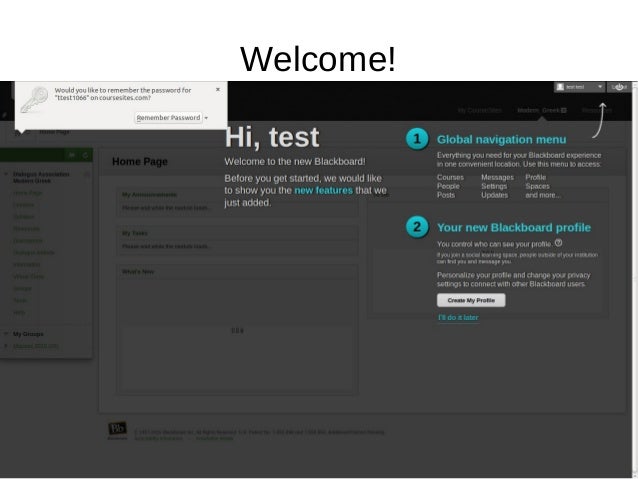Click the Your new Blackboard profile heading
Screen dimensions: 638x479
click(x=513, y=227)
